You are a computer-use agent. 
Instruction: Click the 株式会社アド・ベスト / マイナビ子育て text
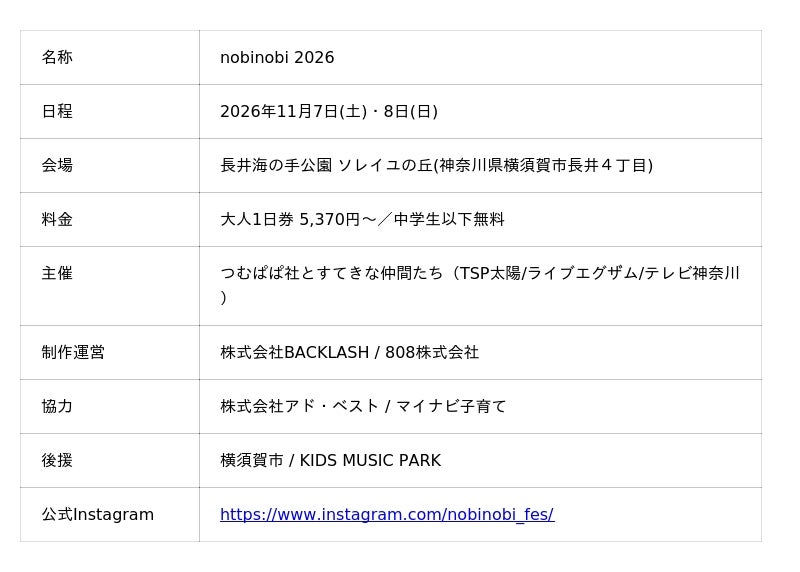pos(363,406)
